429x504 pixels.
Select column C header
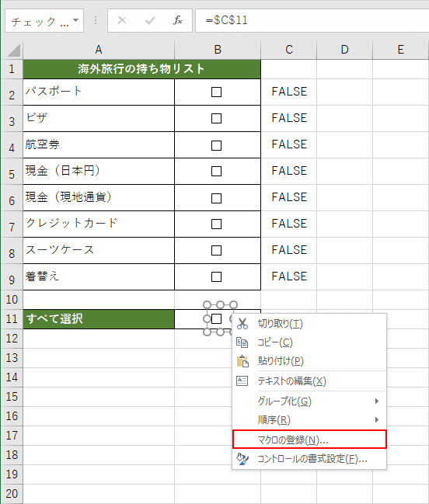coord(289,50)
